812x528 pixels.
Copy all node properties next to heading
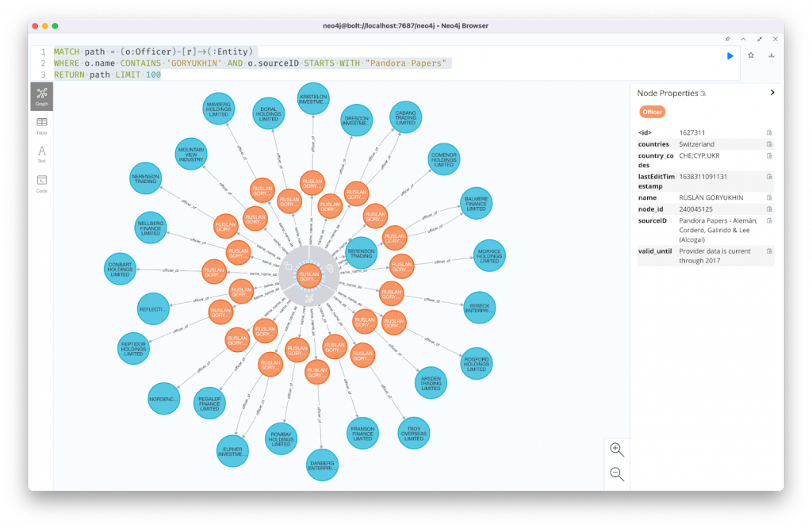703,94
